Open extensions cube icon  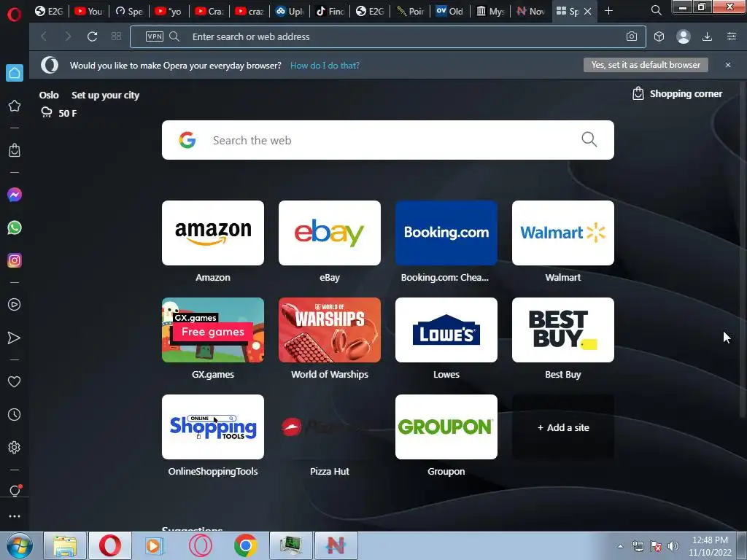[659, 36]
